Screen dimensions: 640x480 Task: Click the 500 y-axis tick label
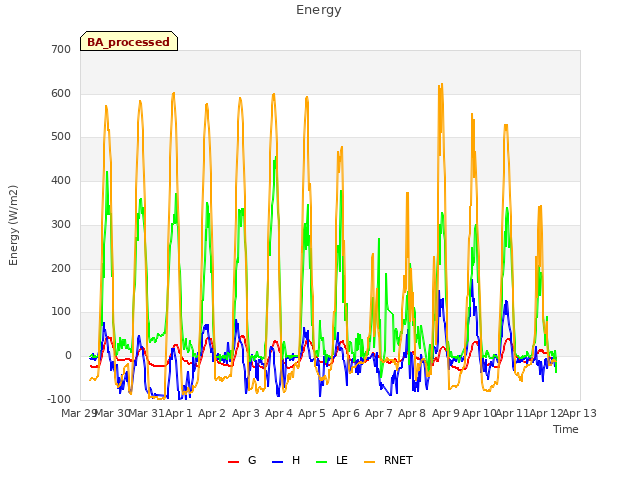(x=61, y=137)
